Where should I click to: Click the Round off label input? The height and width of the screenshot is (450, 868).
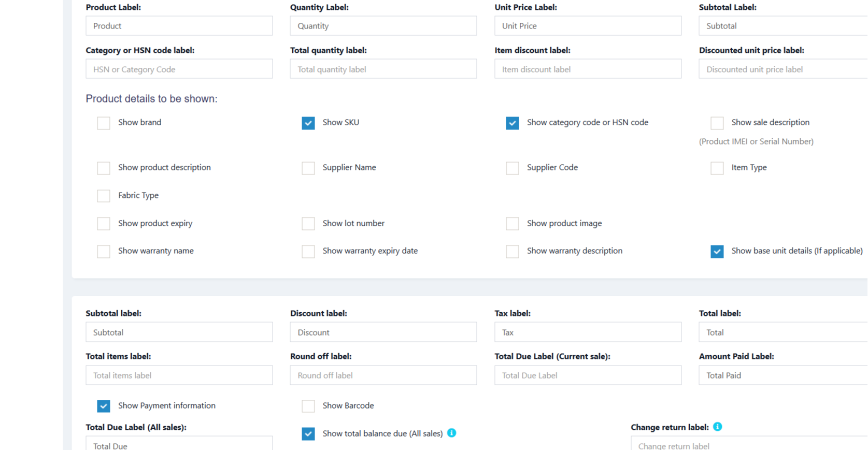pyautogui.click(x=383, y=375)
